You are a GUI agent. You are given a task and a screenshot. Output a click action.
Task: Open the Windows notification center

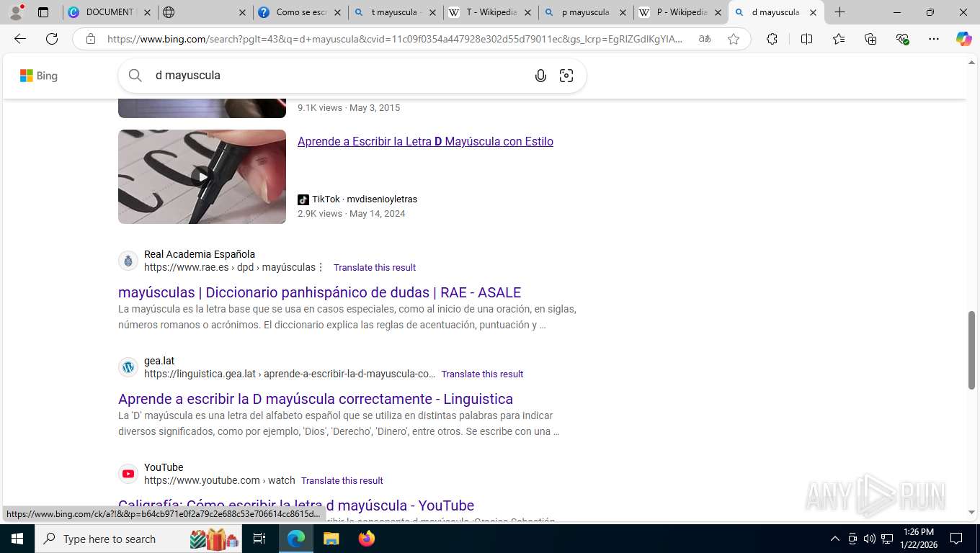(956, 539)
